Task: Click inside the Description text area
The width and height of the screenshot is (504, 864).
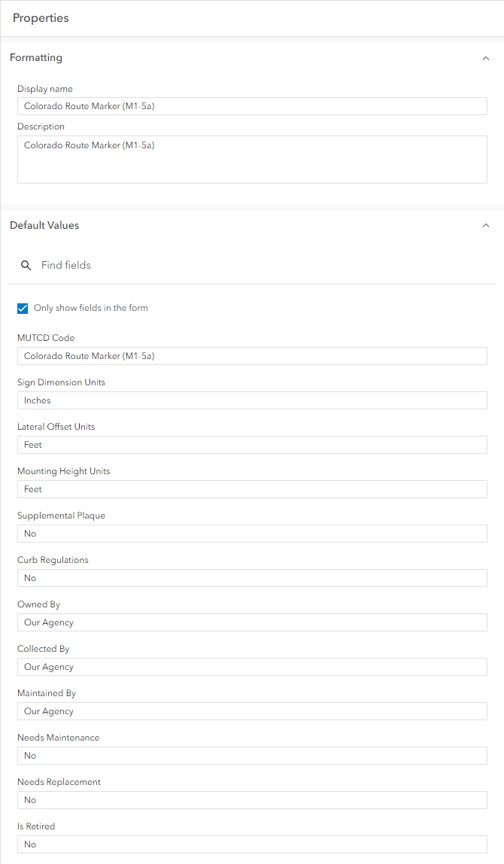Action: (x=252, y=158)
